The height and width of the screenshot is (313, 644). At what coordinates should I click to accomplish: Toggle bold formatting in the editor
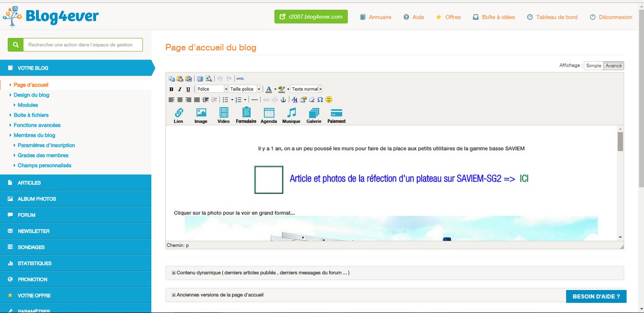(x=171, y=89)
